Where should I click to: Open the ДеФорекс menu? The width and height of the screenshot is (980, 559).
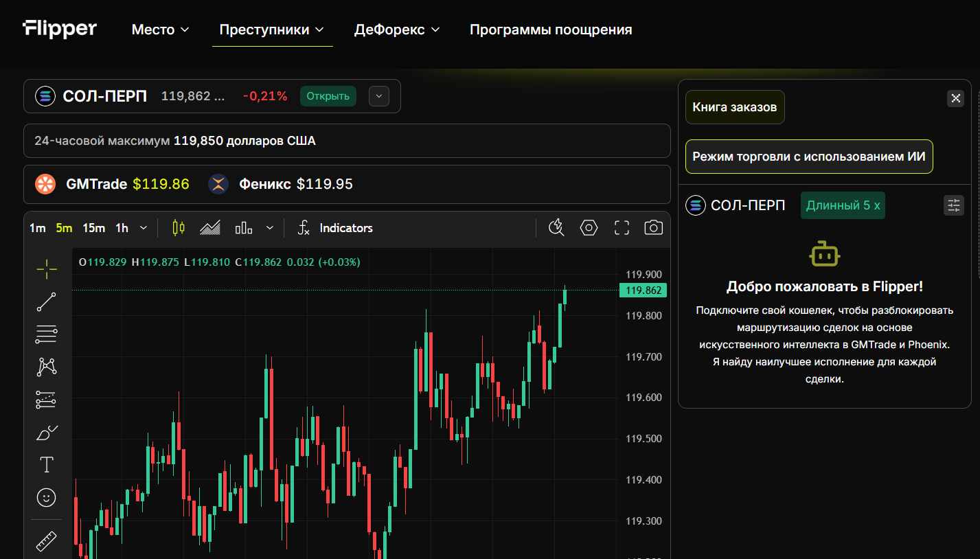click(x=397, y=30)
